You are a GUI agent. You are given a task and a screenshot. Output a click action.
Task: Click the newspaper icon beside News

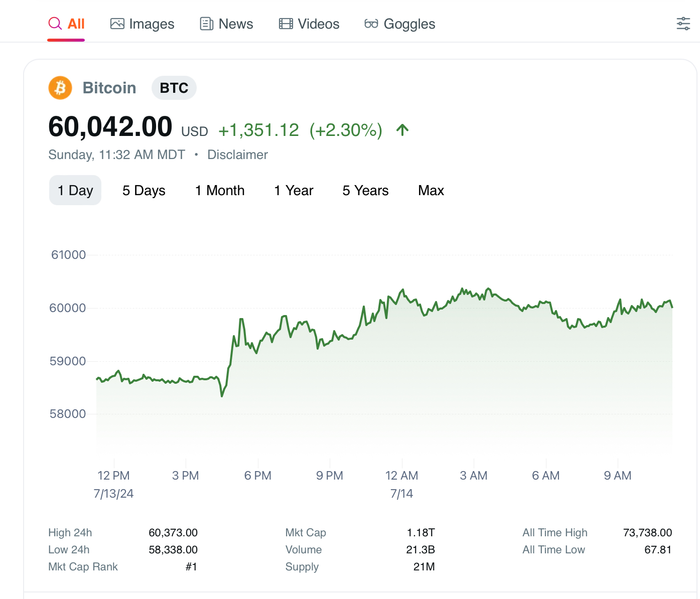pyautogui.click(x=207, y=24)
